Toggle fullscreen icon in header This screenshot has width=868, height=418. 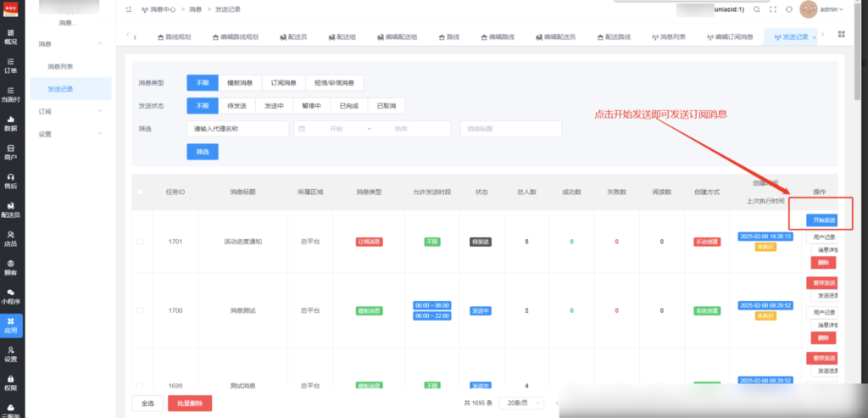(x=773, y=9)
